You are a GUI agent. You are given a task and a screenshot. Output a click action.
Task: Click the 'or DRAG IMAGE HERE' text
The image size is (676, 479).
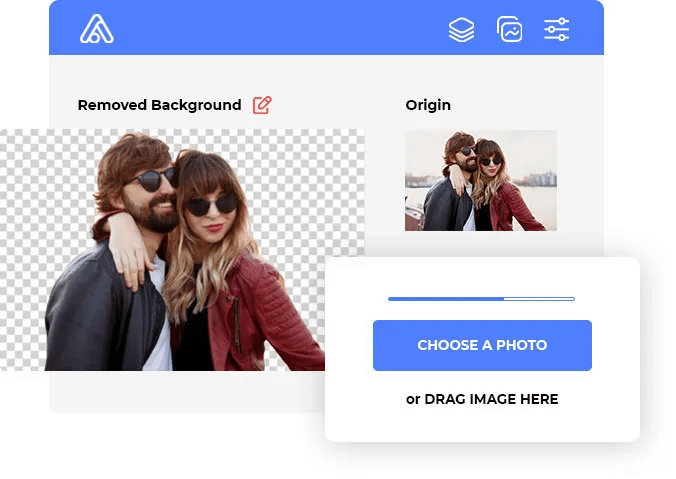click(x=482, y=399)
